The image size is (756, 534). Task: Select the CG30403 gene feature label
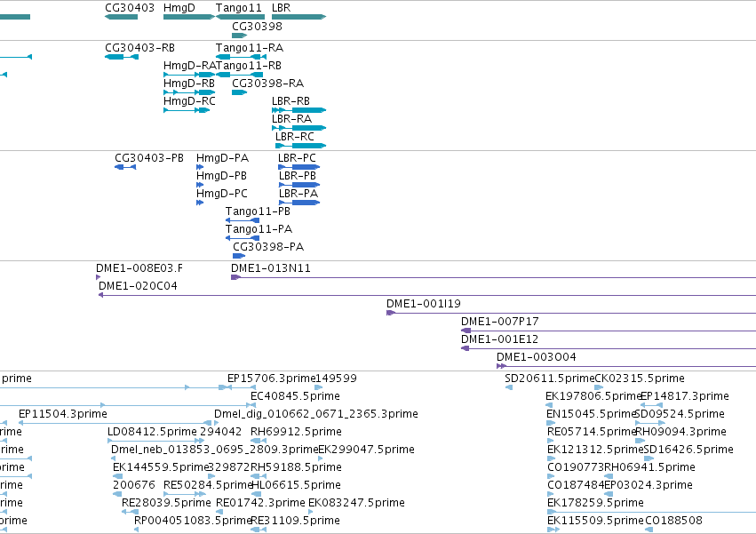[x=130, y=8]
